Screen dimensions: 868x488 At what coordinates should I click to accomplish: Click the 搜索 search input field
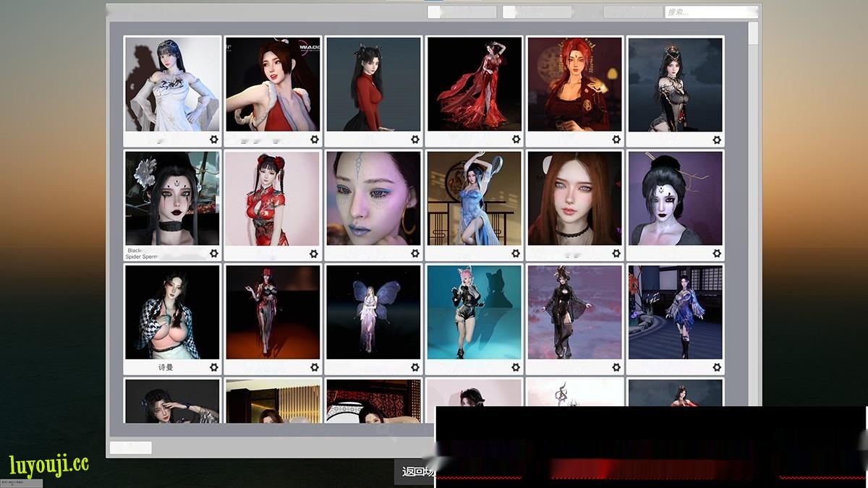[x=710, y=12]
